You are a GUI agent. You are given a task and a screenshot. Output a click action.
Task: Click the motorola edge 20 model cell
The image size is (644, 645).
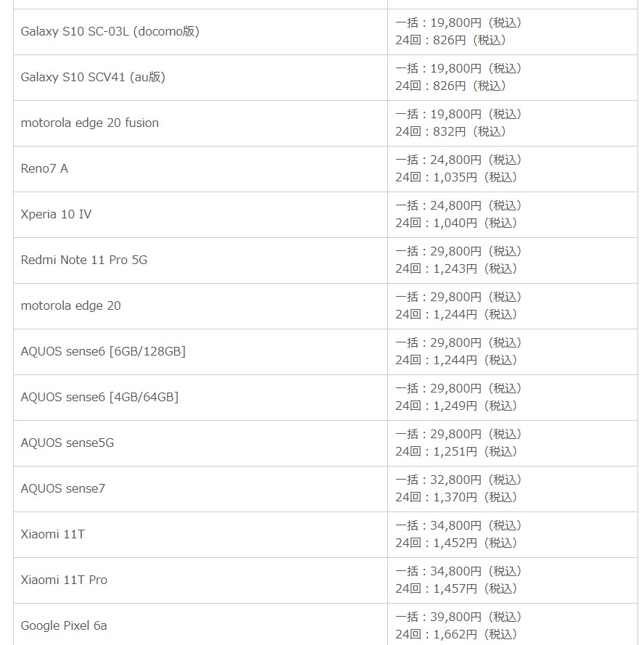[x=70, y=305]
